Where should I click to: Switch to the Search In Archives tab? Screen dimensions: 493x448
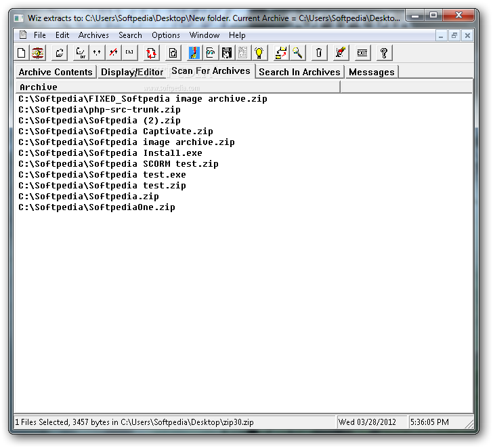[299, 72]
